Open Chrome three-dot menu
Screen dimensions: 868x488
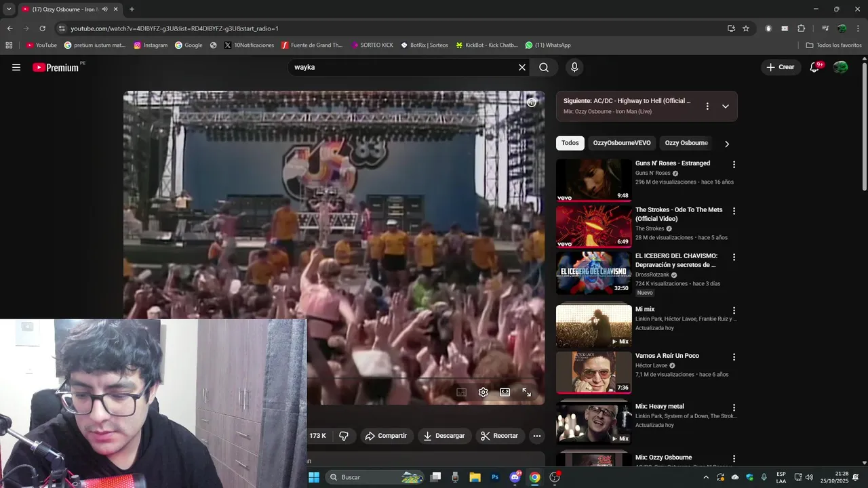tap(859, 28)
